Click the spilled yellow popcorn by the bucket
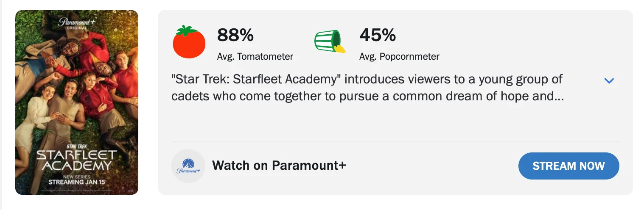Viewport: 644px width, 210px height. (340, 49)
